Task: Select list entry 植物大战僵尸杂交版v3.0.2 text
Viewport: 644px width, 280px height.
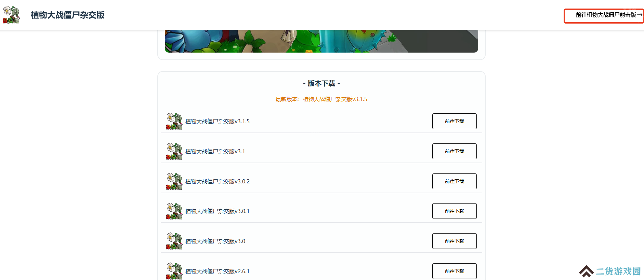Action: 218,181
